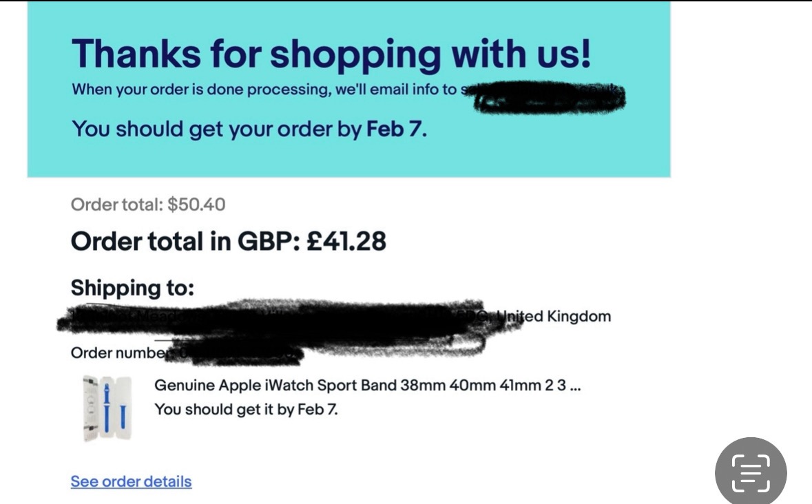Select the 'Order total in GBP:' label

tap(183, 242)
